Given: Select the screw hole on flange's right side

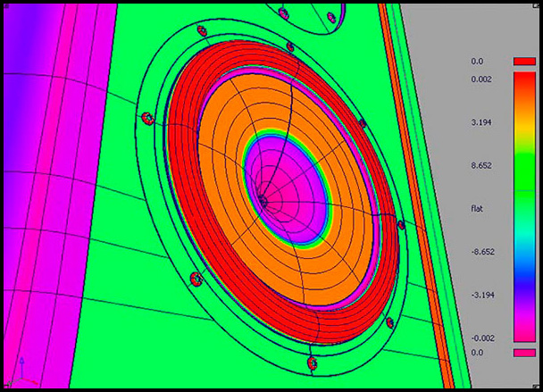Looking at the screenshot, I should click(400, 224).
